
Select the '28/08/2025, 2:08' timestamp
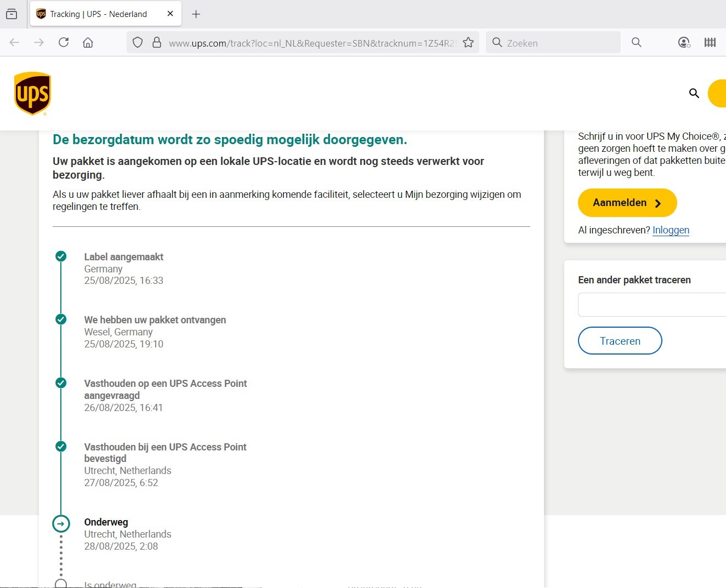121,546
